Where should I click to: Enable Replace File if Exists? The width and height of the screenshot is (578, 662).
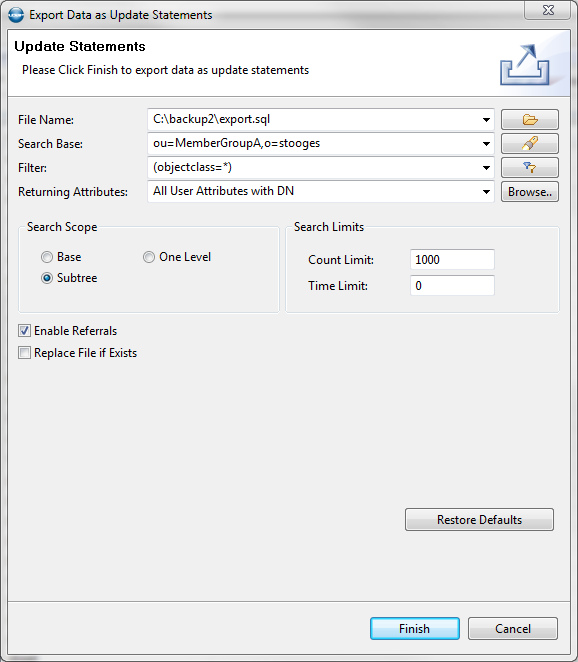[24, 353]
